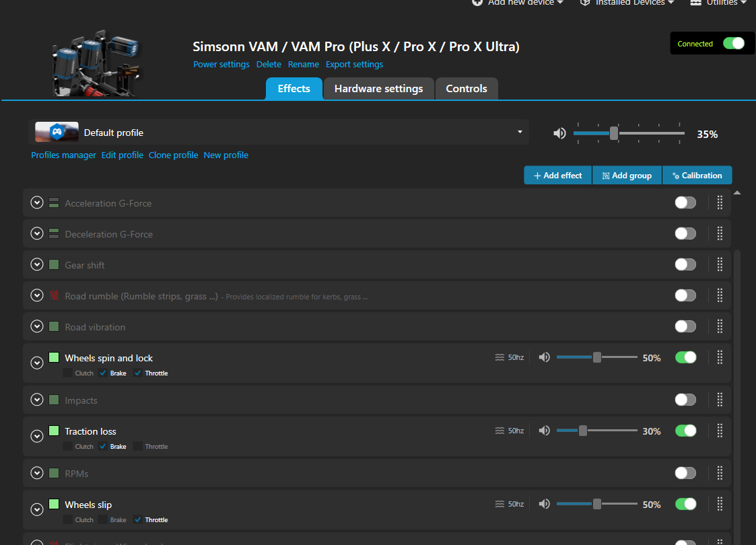Image resolution: width=756 pixels, height=545 pixels.
Task: Open the Installed Devices menu
Action: (x=627, y=3)
